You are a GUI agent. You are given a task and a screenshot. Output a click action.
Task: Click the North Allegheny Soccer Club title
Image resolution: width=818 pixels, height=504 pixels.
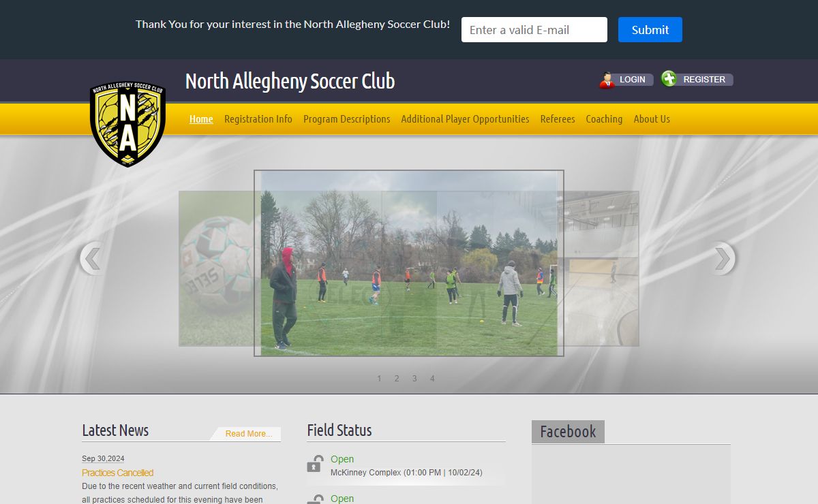point(290,81)
